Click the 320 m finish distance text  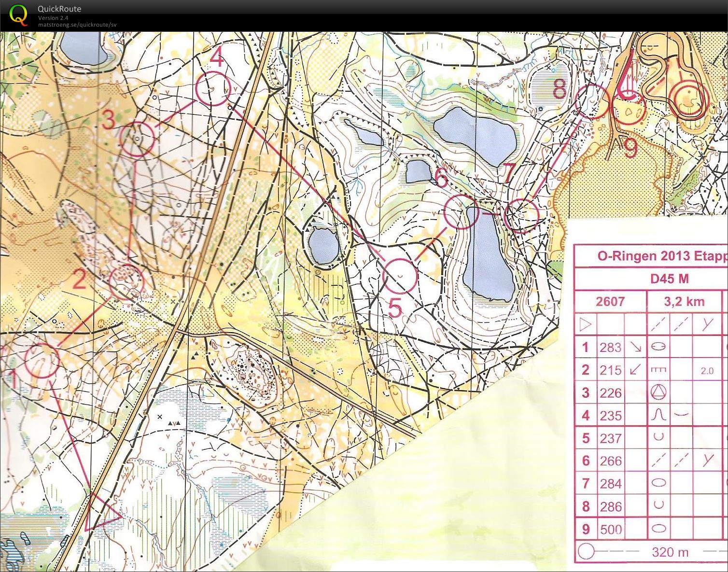[670, 552]
